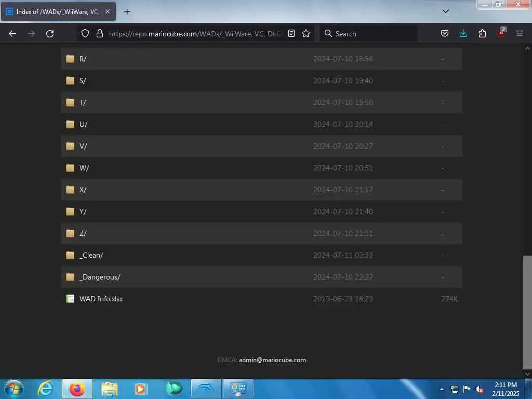Click the folder icon beside W/
Image resolution: width=532 pixels, height=399 pixels.
70,168
